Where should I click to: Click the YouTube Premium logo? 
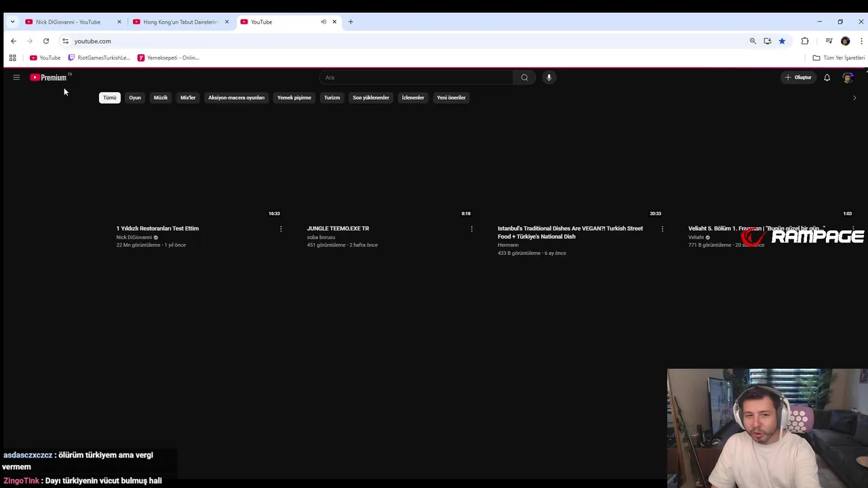(x=50, y=77)
